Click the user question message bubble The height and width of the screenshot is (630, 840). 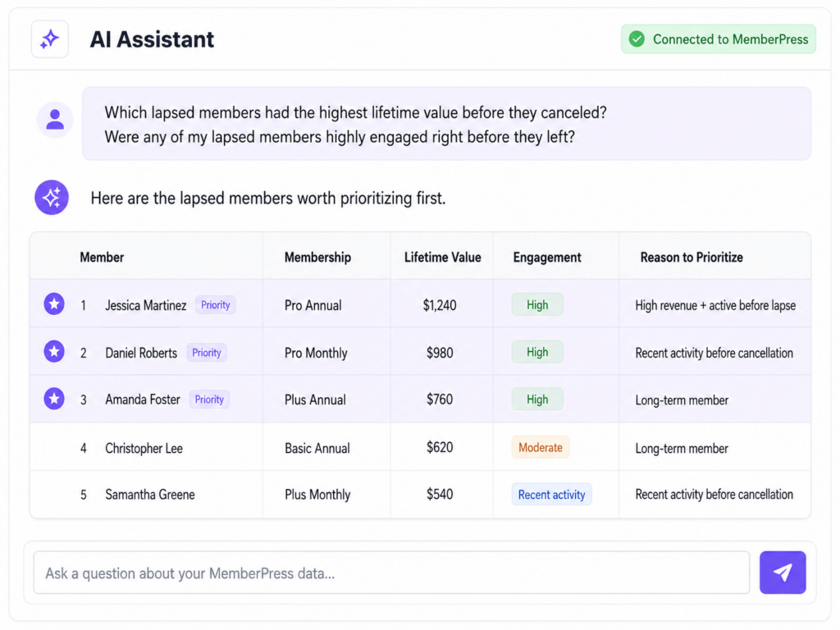click(446, 124)
